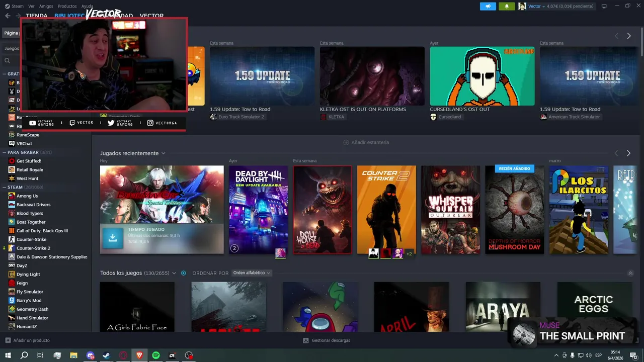Collapse the Todos los juegos shelf with the double chevron
The width and height of the screenshot is (644, 362).
pyautogui.click(x=630, y=273)
